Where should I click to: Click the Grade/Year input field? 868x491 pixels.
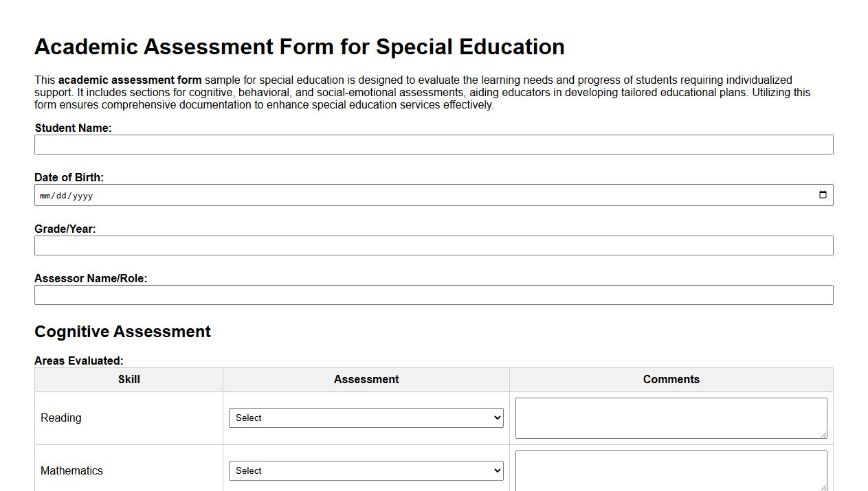click(434, 245)
